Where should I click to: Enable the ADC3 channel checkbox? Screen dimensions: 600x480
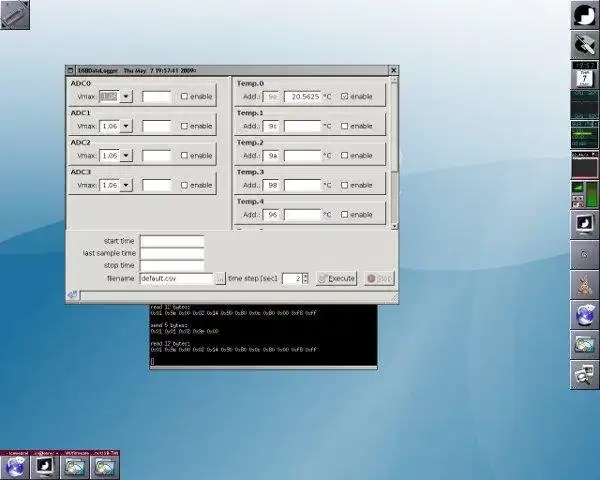coord(184,185)
